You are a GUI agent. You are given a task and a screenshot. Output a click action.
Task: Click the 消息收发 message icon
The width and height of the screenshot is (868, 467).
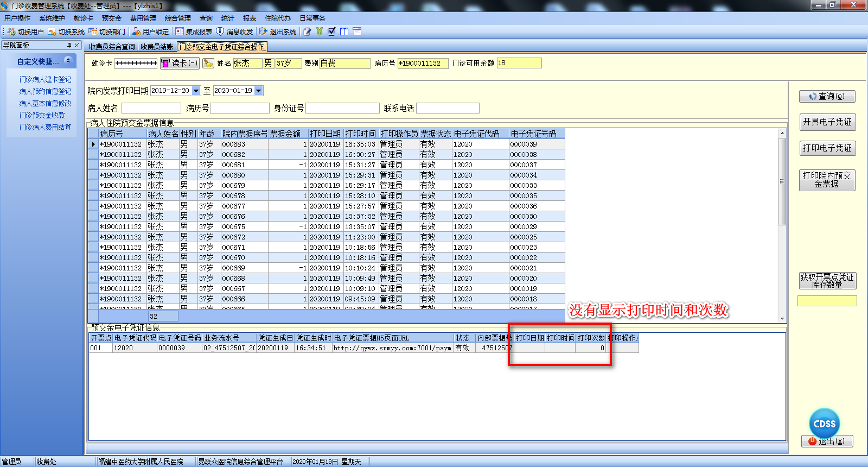point(220,31)
